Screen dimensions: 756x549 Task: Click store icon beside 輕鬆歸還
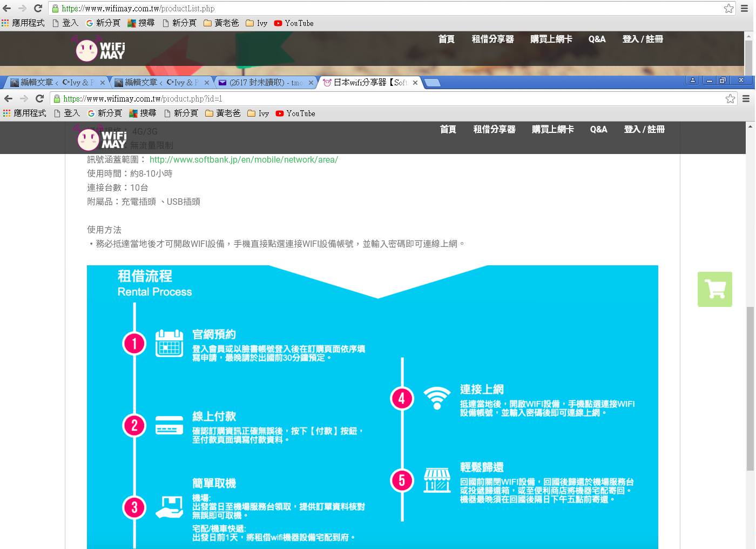(437, 480)
